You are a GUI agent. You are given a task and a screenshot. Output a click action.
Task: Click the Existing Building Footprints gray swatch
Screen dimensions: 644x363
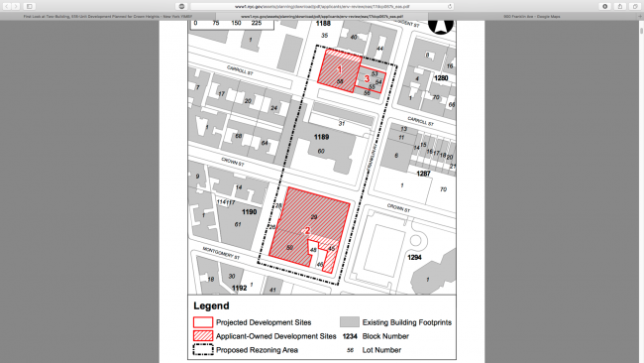[350, 322]
